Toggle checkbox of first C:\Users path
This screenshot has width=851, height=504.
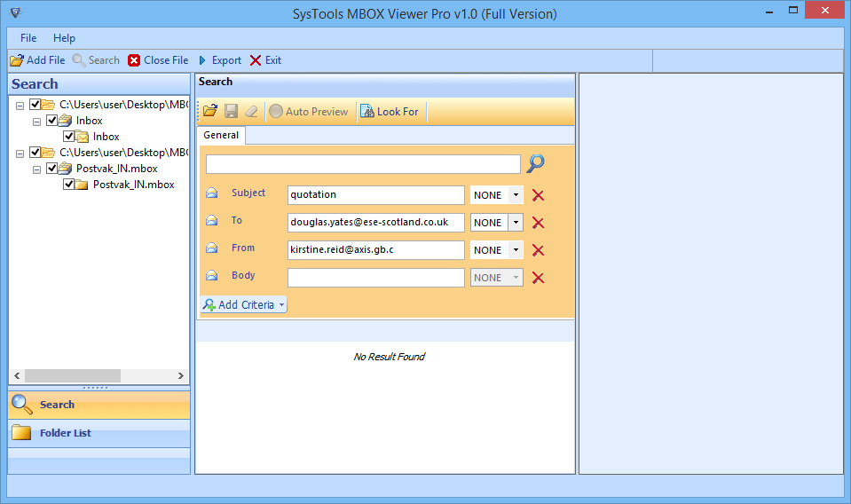(35, 104)
